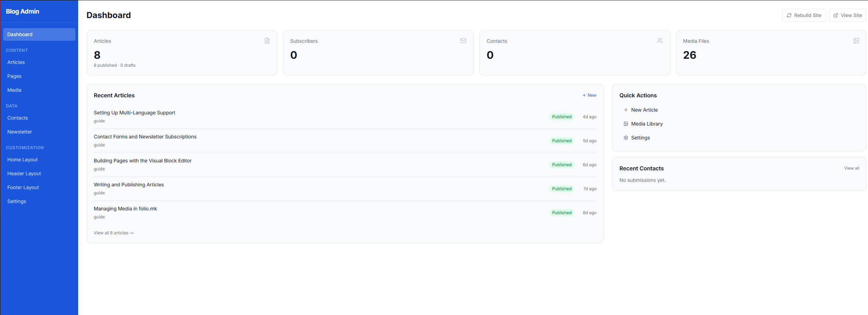Image resolution: width=868 pixels, height=315 pixels.
Task: Click the Blog Admin logo title
Action: tap(23, 11)
